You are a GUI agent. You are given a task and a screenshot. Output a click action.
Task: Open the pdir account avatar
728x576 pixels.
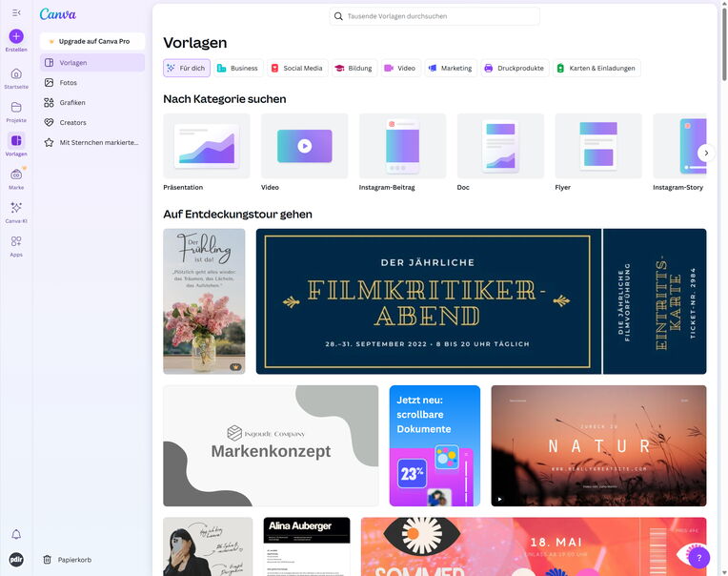point(16,559)
